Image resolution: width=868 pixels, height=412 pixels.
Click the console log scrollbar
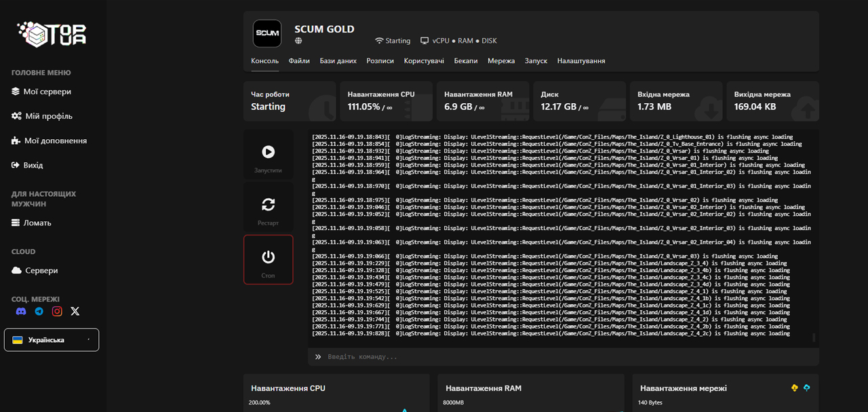pos(814,337)
